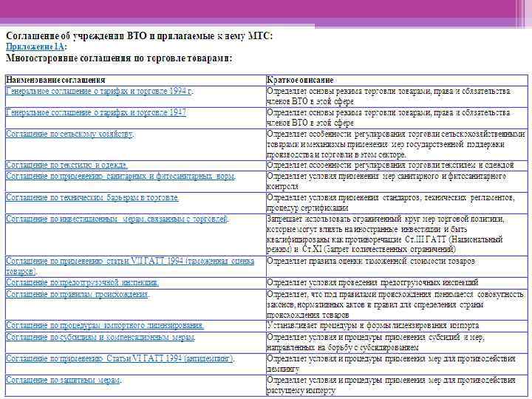Open the статьи VII ГАТТ 1994 link
Screen dimensions: 532x399
coord(130,266)
